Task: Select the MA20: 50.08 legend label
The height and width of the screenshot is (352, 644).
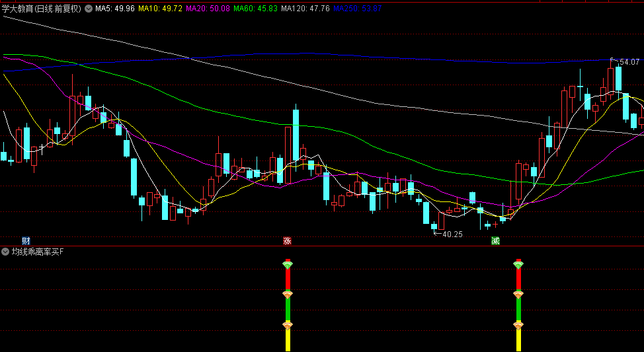Action: tap(208, 8)
